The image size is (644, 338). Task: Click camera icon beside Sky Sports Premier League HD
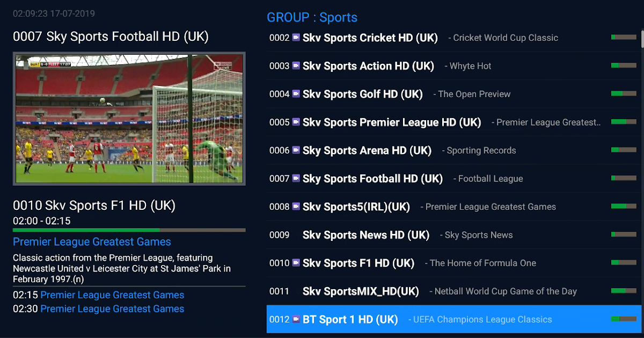(x=296, y=122)
